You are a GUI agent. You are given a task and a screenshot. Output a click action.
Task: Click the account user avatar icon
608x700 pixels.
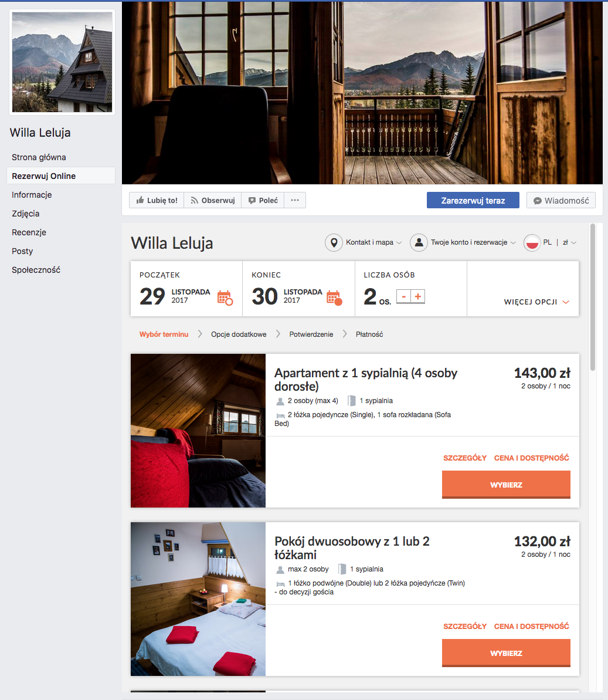click(419, 242)
